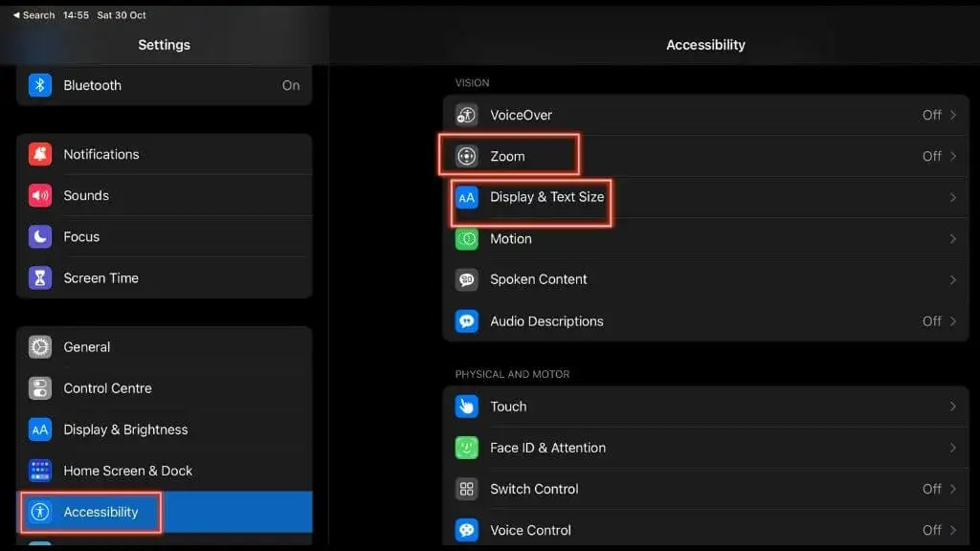
Task: Expand Touch row chevron
Action: 953,406
